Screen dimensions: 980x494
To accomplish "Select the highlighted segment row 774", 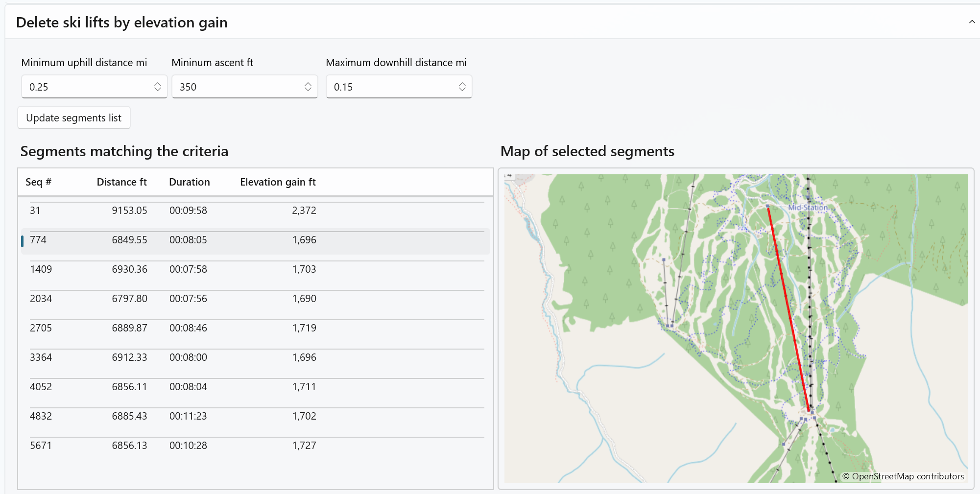I will point(196,240).
